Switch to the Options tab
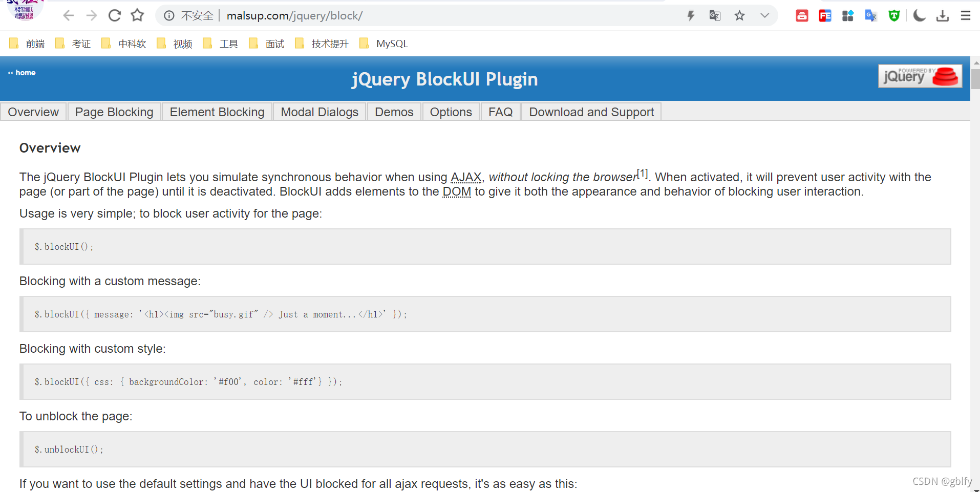Viewport: 980px width, 492px height. 451,112
